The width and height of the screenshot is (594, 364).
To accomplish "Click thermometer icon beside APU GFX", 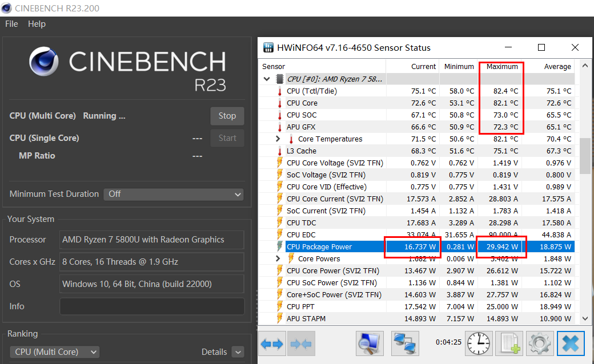I will 279,127.
